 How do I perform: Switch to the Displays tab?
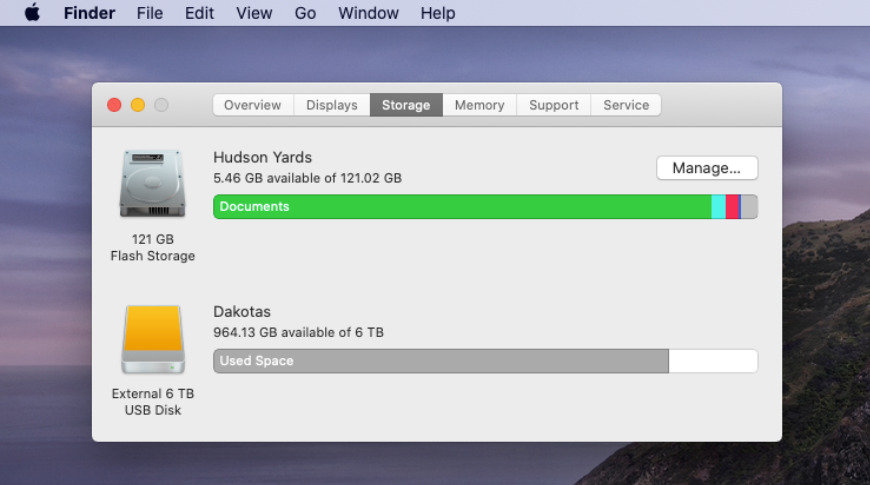pos(332,105)
